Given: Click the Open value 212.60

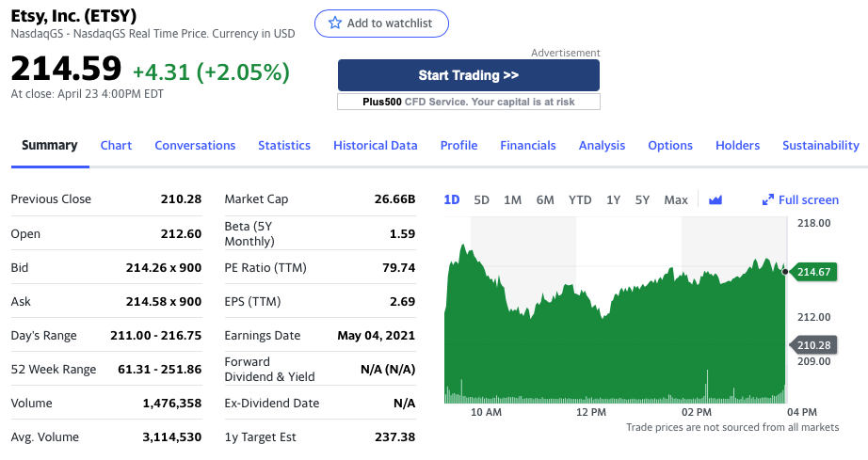Looking at the screenshot, I should point(181,233).
